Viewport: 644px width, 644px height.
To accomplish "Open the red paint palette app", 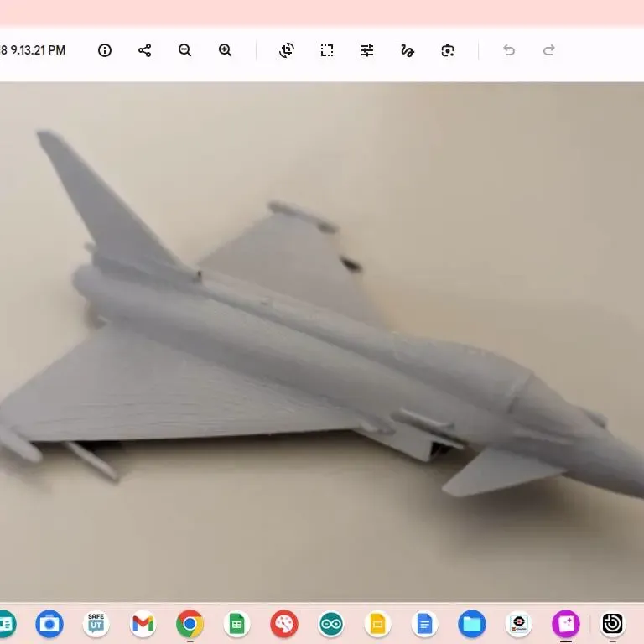I will click(x=283, y=624).
